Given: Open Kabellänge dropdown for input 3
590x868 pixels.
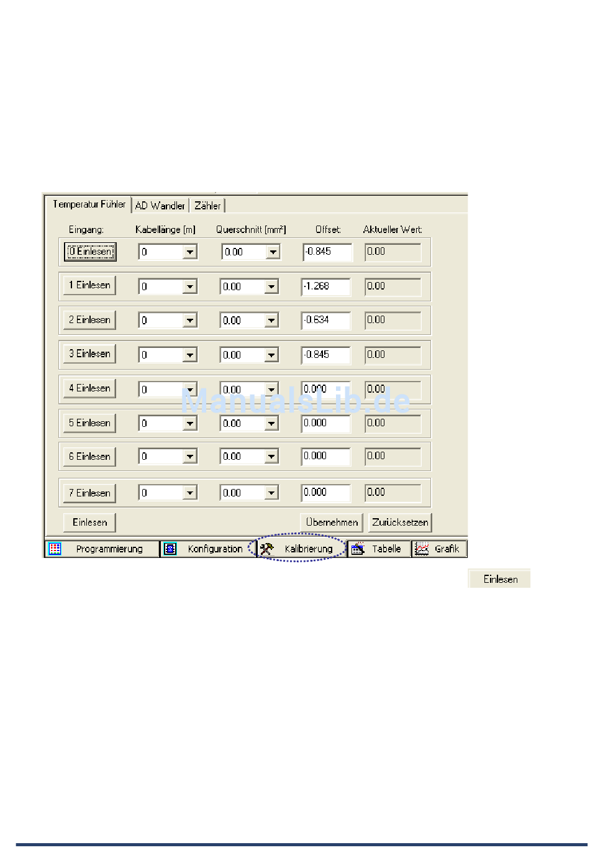Looking at the screenshot, I should click(190, 355).
